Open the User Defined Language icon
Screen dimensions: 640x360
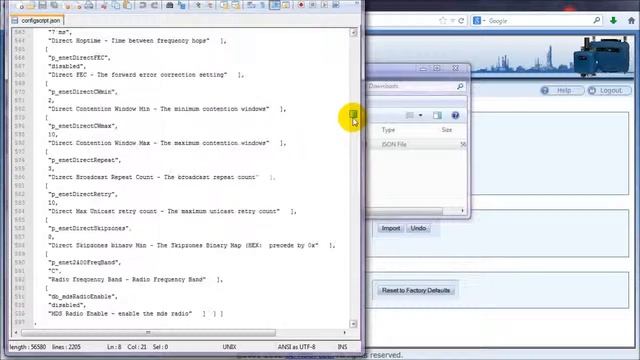click(286, 5)
